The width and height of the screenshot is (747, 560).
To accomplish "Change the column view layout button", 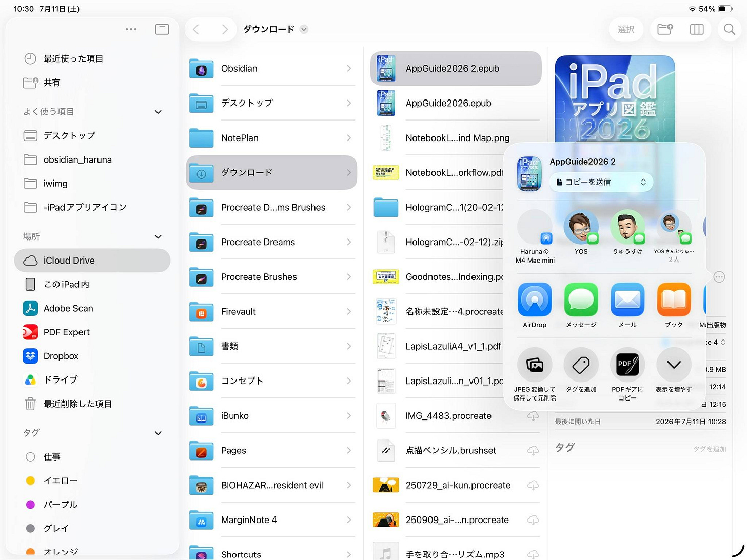I will [697, 29].
